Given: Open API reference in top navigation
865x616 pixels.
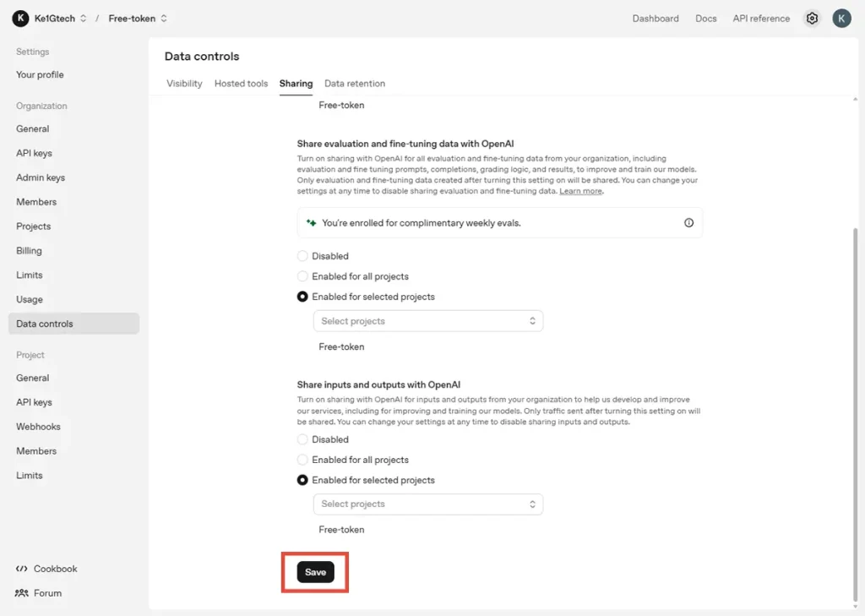Looking at the screenshot, I should 761,19.
